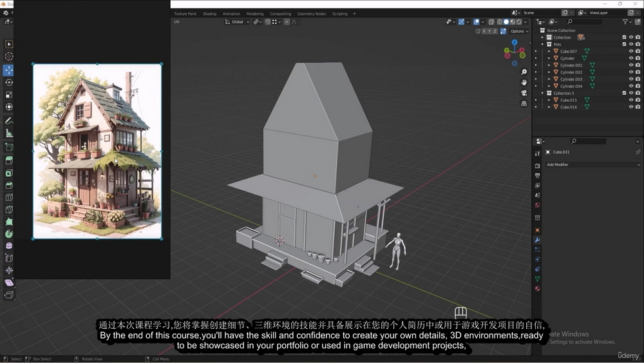Open the outliner filter funnel dropdown
Screen dimensions: 644x363
(x=626, y=22)
